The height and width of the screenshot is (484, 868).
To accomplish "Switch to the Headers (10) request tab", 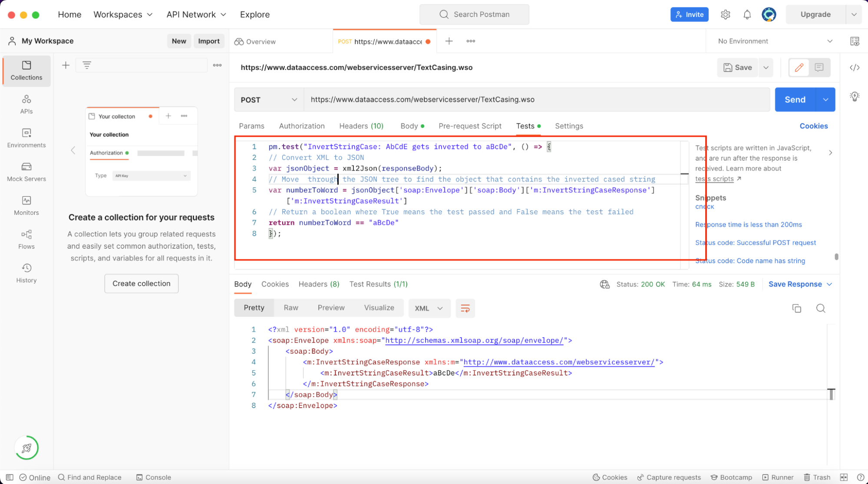I will pyautogui.click(x=361, y=126).
